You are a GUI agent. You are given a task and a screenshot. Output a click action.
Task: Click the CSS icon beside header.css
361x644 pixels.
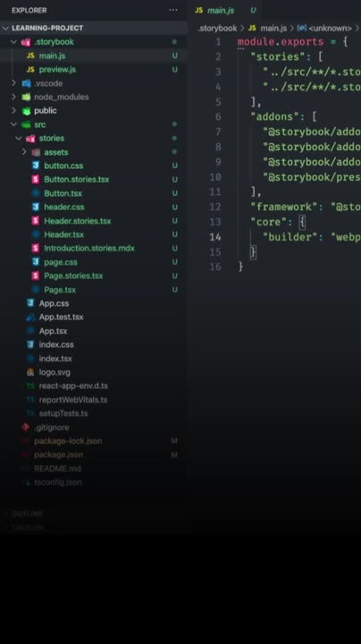(x=36, y=207)
